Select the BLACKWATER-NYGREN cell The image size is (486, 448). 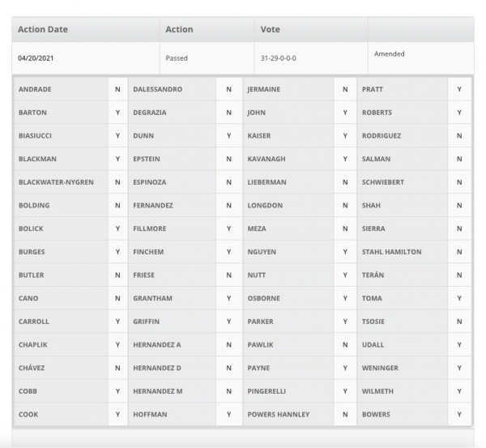pyautogui.click(x=61, y=182)
